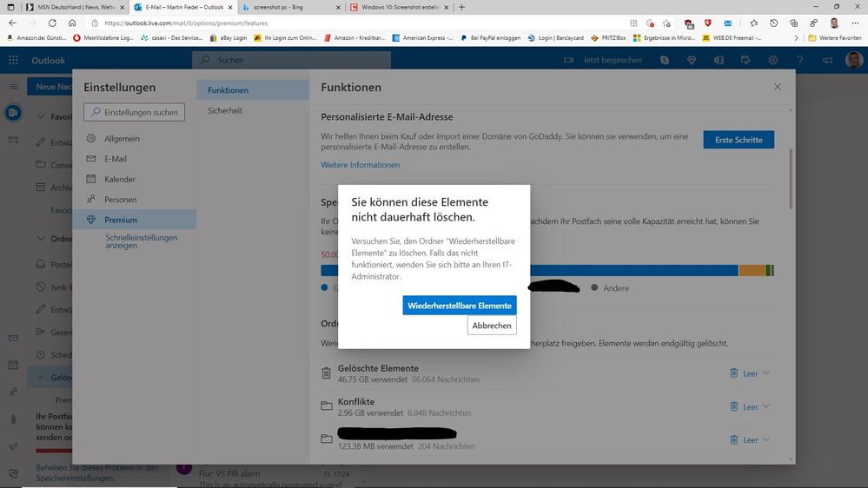Click the settings panel vertical scrollbar
Screen dimensions: 868x488
(791, 179)
